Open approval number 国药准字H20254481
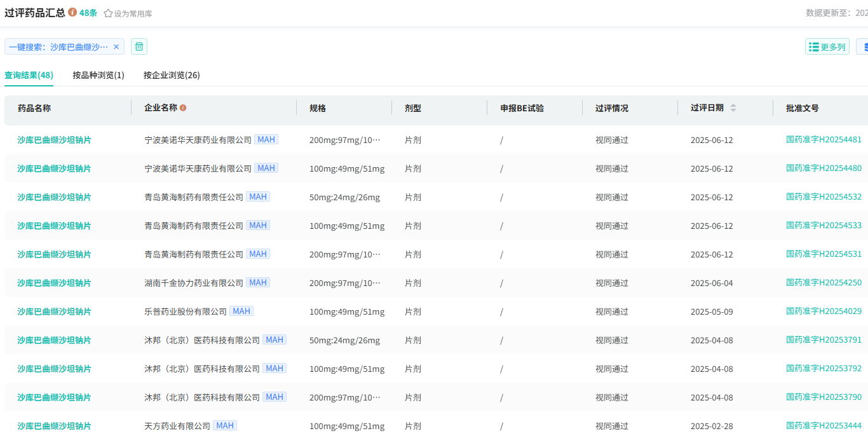 (824, 139)
